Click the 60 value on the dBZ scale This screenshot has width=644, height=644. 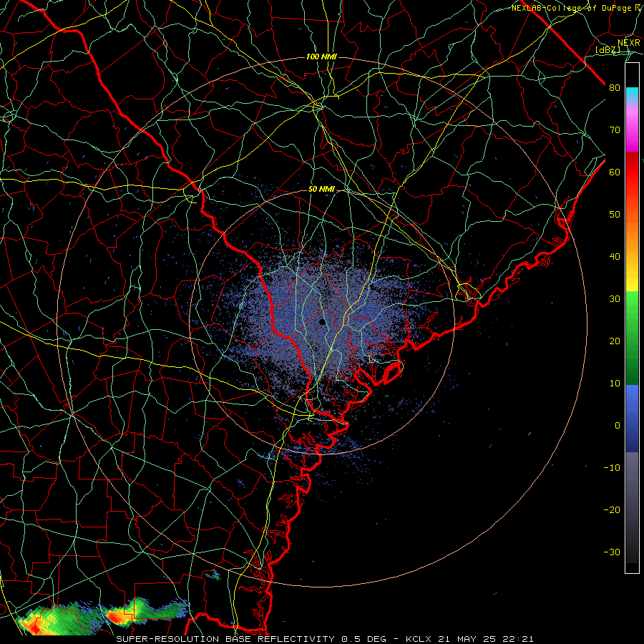click(x=615, y=172)
